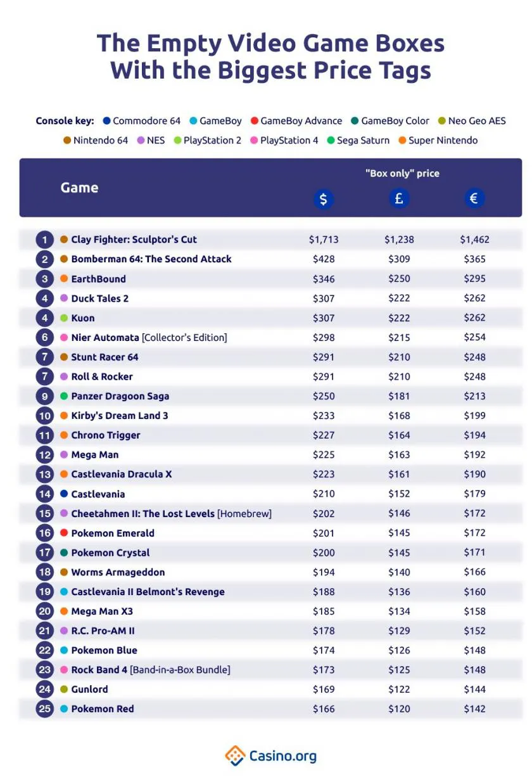Viewport: 532px width, 782px height.
Task: Click the $1,713 price value
Action: coord(324,240)
